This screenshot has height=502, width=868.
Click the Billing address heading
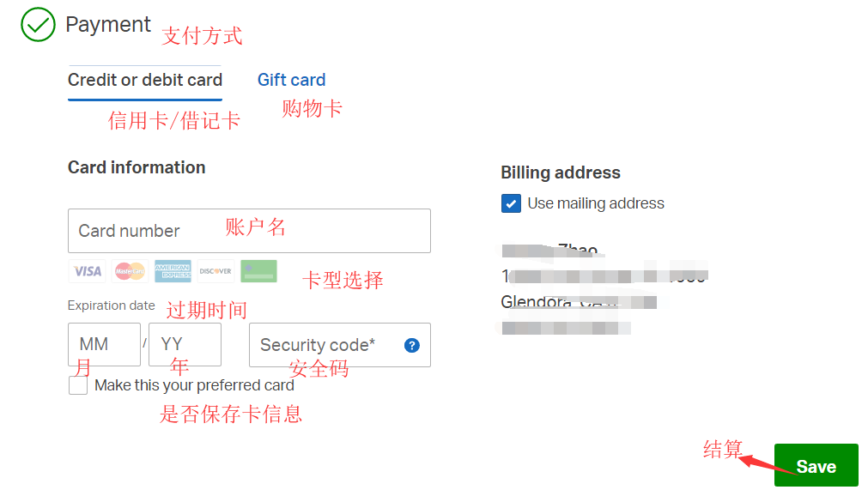point(561,172)
